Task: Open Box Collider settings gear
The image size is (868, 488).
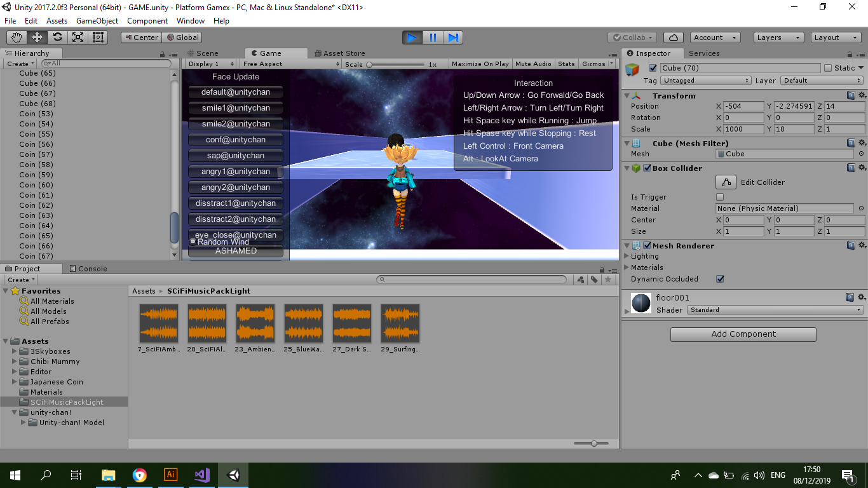Action: click(862, 168)
